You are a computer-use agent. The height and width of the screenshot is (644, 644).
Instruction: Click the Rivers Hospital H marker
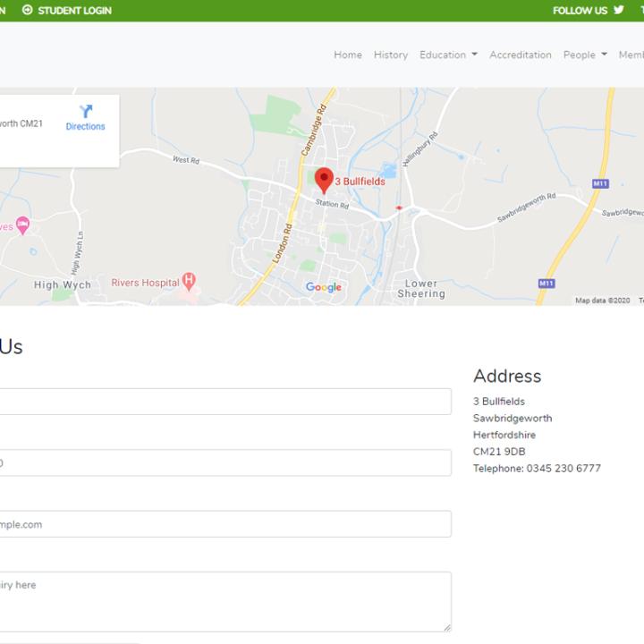(189, 281)
